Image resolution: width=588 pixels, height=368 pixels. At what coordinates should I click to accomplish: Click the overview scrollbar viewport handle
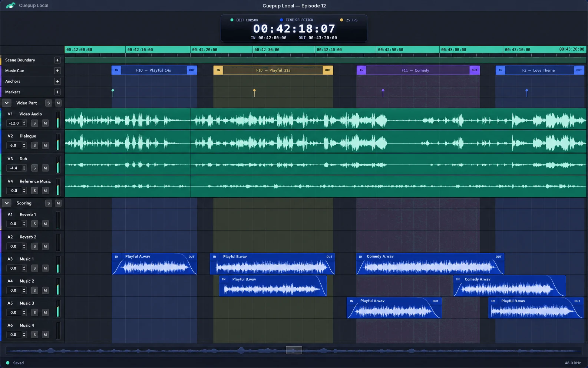[x=294, y=350]
